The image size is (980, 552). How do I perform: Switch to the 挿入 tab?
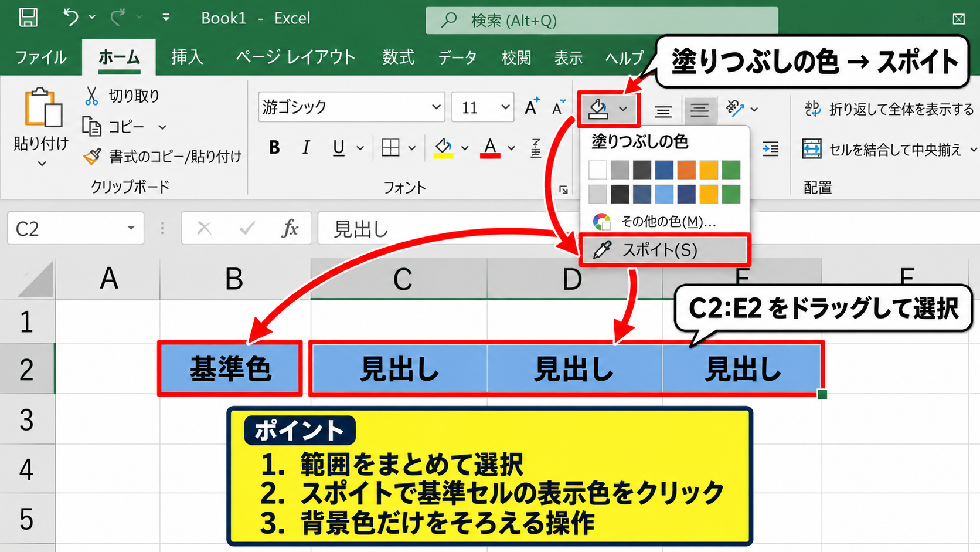click(x=187, y=57)
